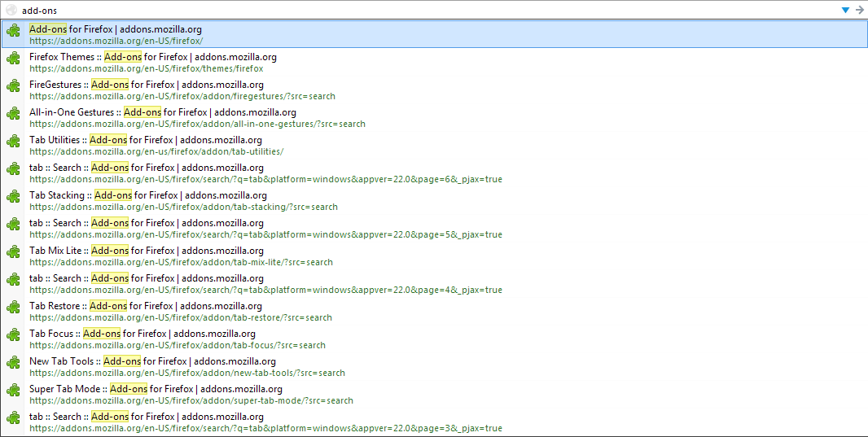Open the Tab Focus addon URL
The height and width of the screenshot is (437, 868).
tap(177, 345)
